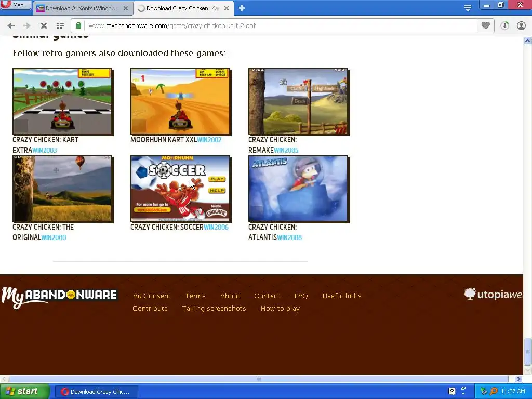Image resolution: width=532 pixels, height=399 pixels.
Task: Open the Contact footer link
Action: click(x=267, y=296)
